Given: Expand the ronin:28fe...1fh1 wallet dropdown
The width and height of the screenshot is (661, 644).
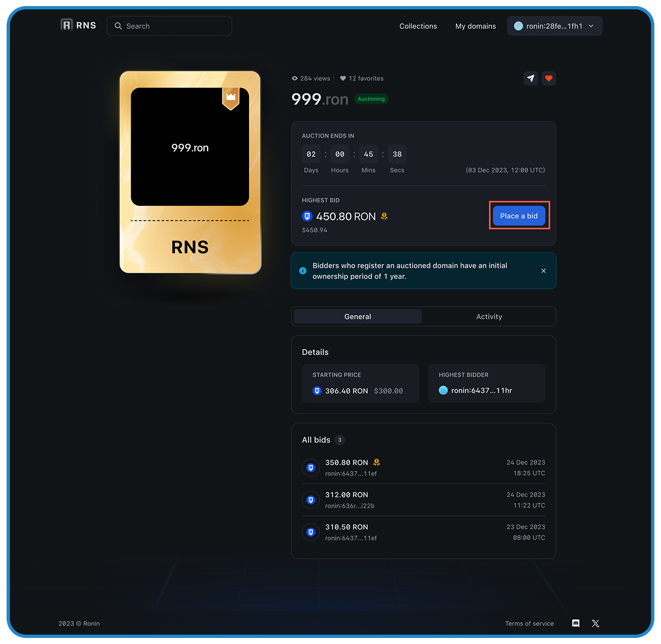Looking at the screenshot, I should [555, 26].
